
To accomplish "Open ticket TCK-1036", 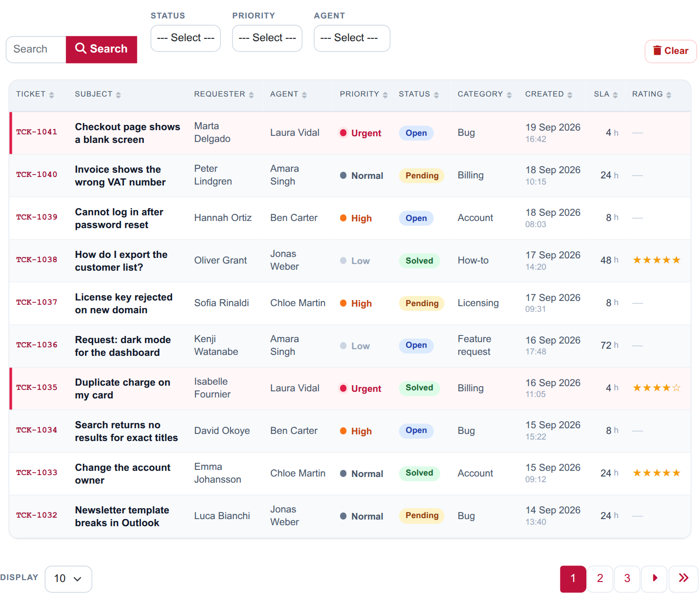I will 37,345.
